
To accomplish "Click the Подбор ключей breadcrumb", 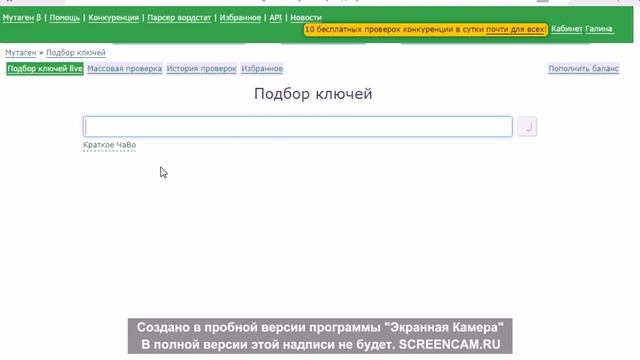I will click(x=76, y=53).
